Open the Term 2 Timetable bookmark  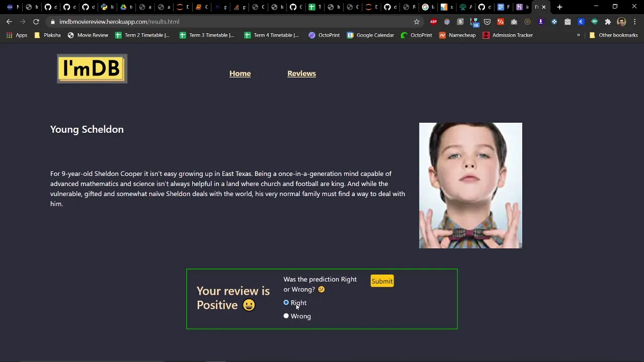(x=142, y=35)
